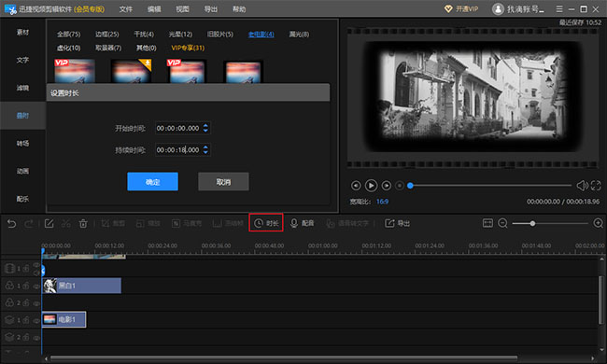Toggle lock on empty filter track 2

pos(26,302)
